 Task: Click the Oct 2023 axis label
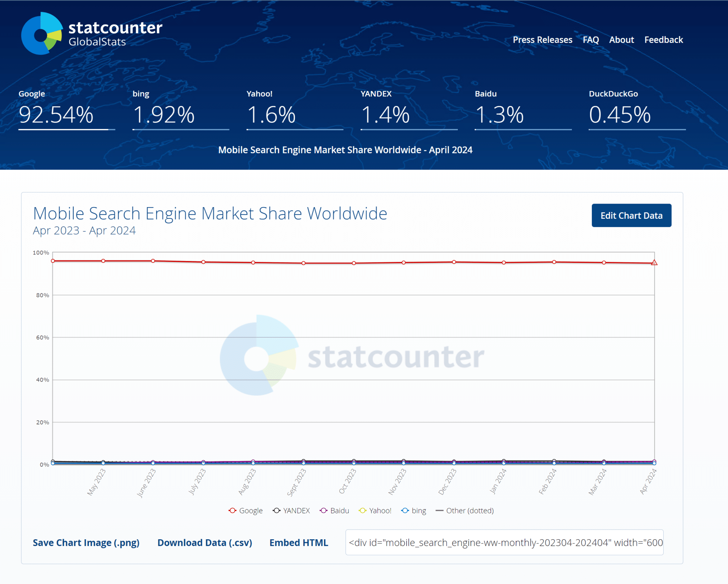click(347, 481)
